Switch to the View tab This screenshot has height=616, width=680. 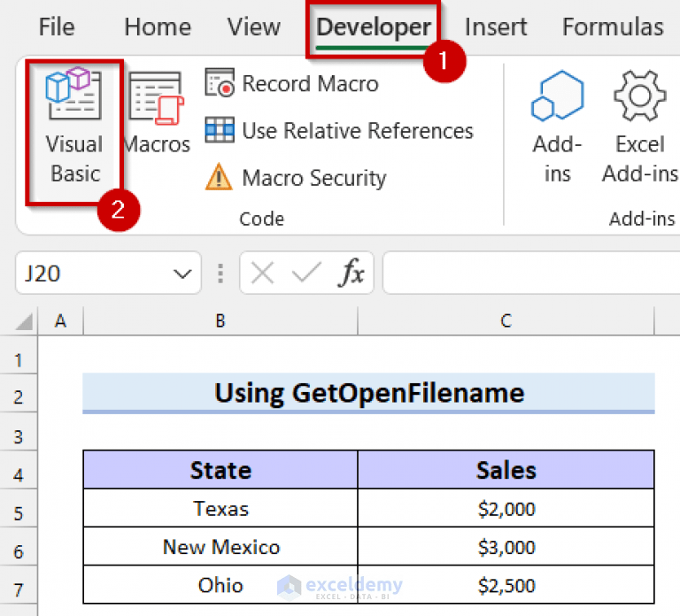point(254,27)
